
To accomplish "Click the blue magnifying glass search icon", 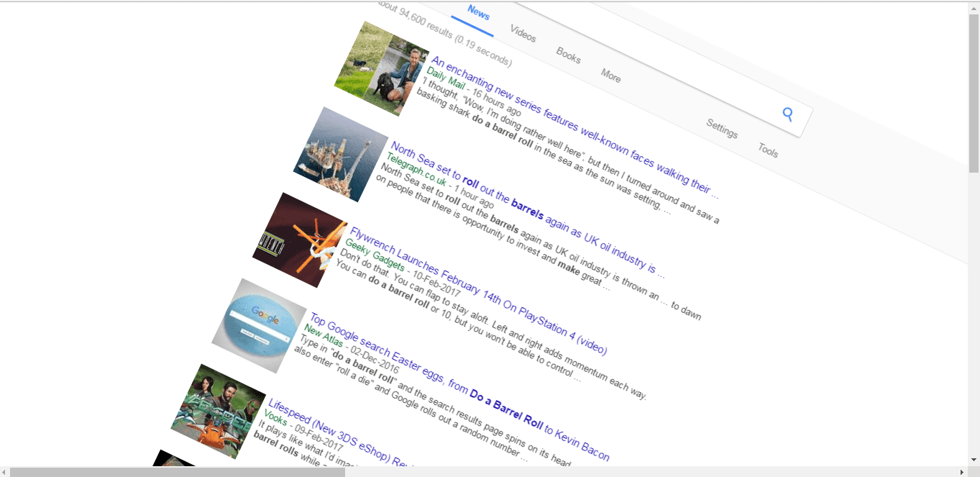I will (x=788, y=114).
